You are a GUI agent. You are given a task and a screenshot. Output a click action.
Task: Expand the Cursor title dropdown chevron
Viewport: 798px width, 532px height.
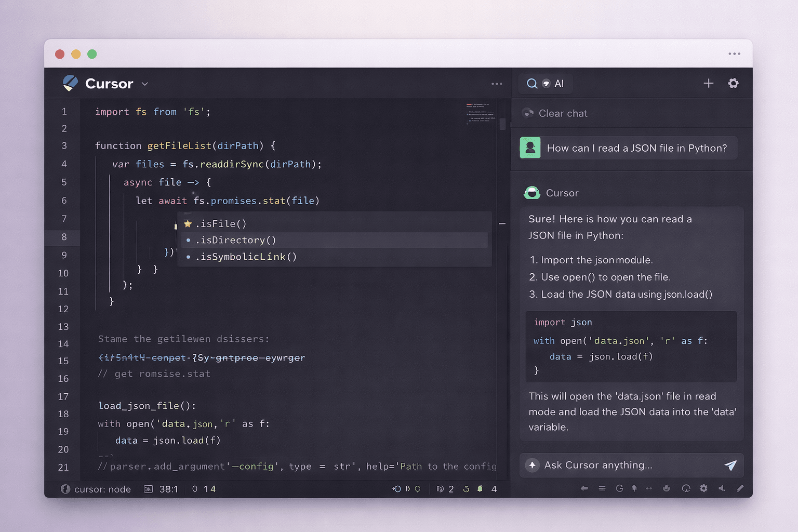click(x=144, y=84)
